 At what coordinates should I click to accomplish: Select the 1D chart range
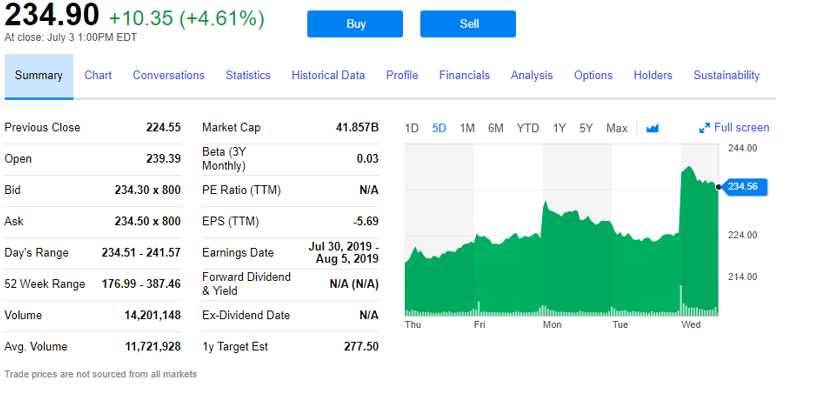[411, 128]
